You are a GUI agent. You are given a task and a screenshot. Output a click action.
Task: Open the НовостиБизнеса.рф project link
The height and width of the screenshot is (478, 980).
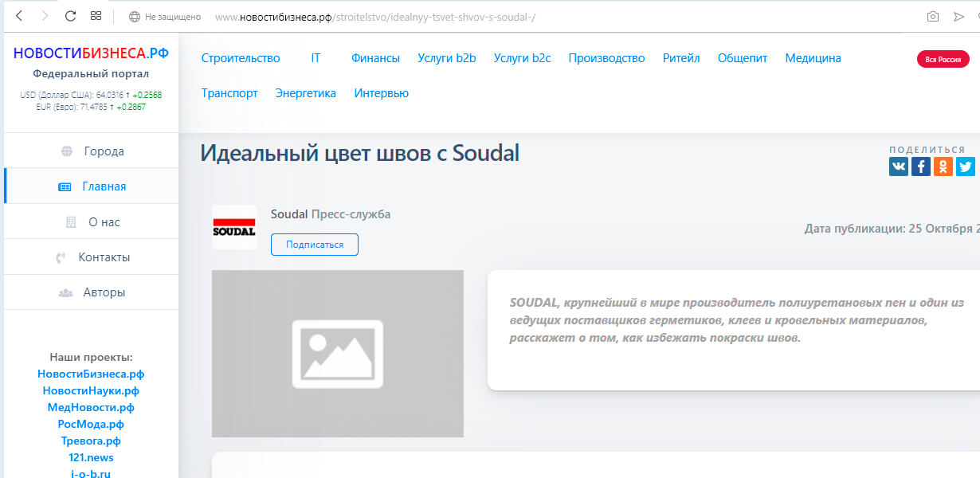(x=91, y=374)
